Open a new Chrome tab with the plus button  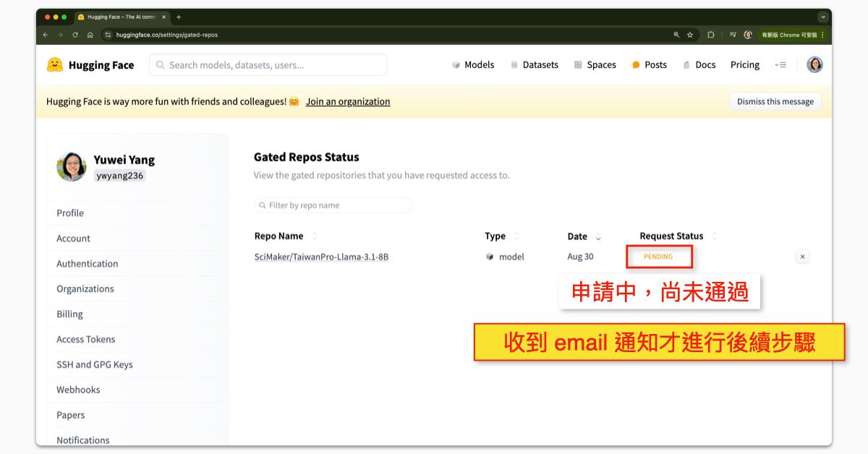click(179, 17)
